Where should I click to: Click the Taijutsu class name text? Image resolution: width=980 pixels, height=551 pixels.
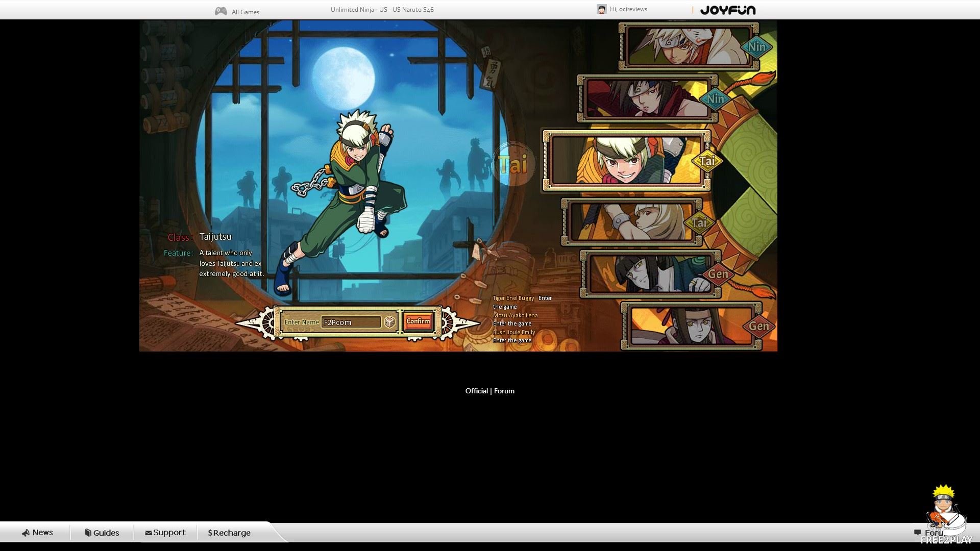coord(215,237)
